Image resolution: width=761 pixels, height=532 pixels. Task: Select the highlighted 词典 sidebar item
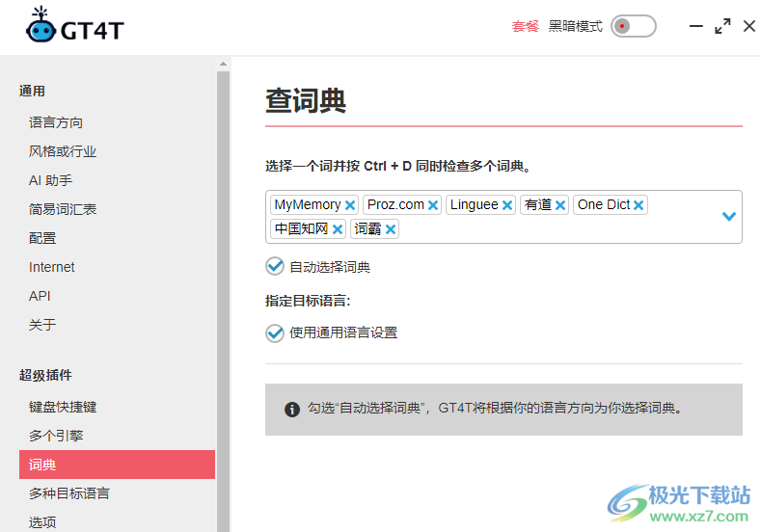[117, 465]
